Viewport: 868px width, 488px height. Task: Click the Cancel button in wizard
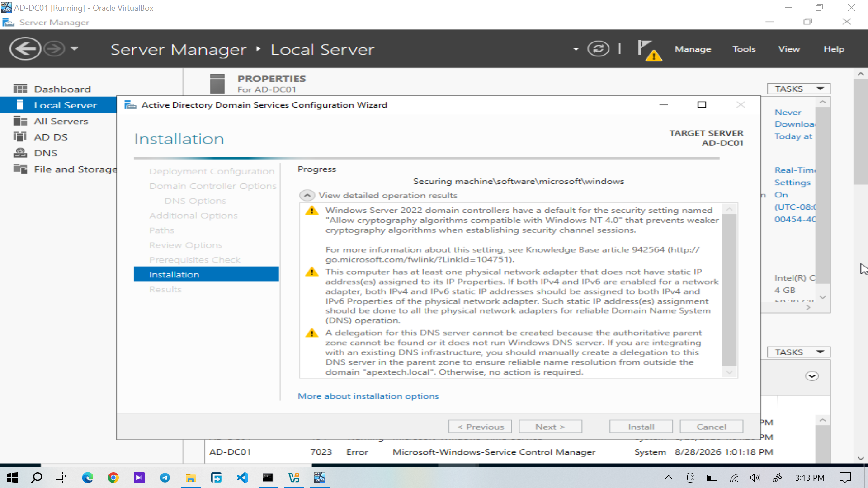pos(711,427)
